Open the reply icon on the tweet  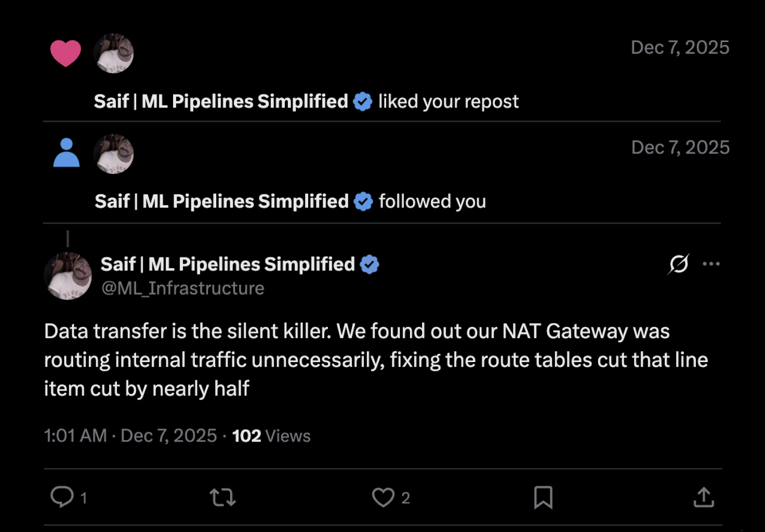click(x=63, y=497)
